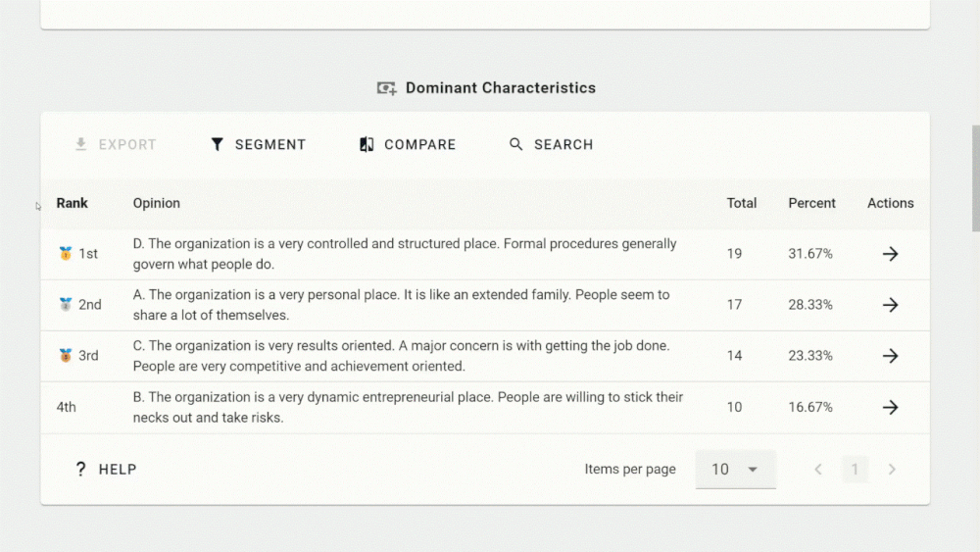Open arrow action for 2nd ranked opinion
The width and height of the screenshot is (980, 552).
tap(890, 305)
